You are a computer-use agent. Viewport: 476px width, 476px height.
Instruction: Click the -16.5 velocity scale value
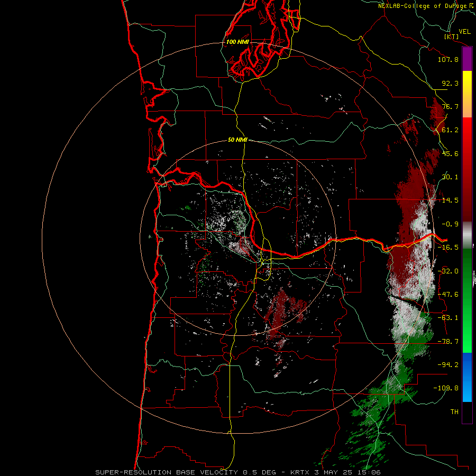tap(448, 248)
